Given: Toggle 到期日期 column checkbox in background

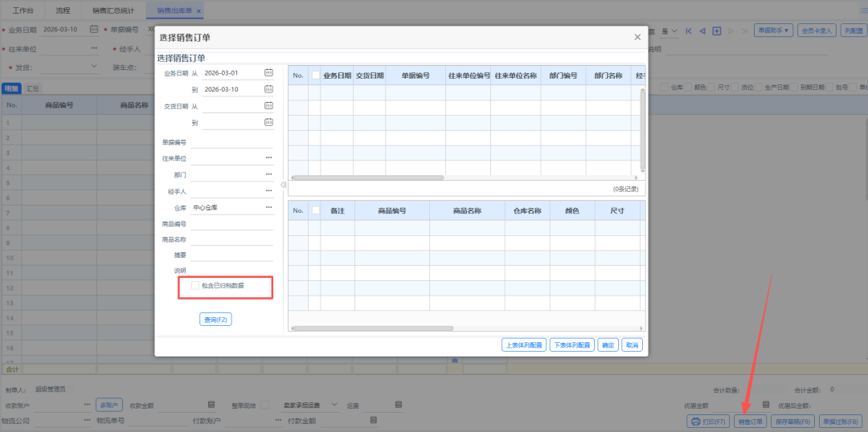Looking at the screenshot, I should click(x=794, y=87).
